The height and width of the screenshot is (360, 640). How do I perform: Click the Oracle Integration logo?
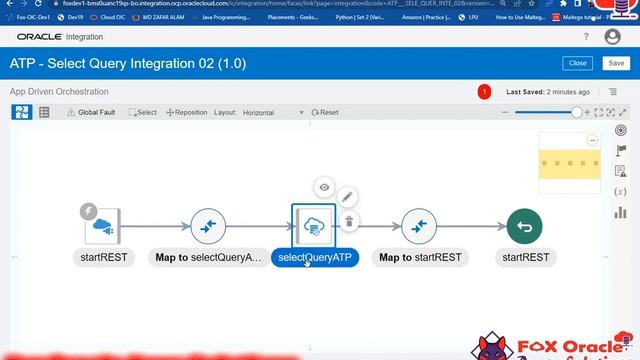[x=60, y=37]
